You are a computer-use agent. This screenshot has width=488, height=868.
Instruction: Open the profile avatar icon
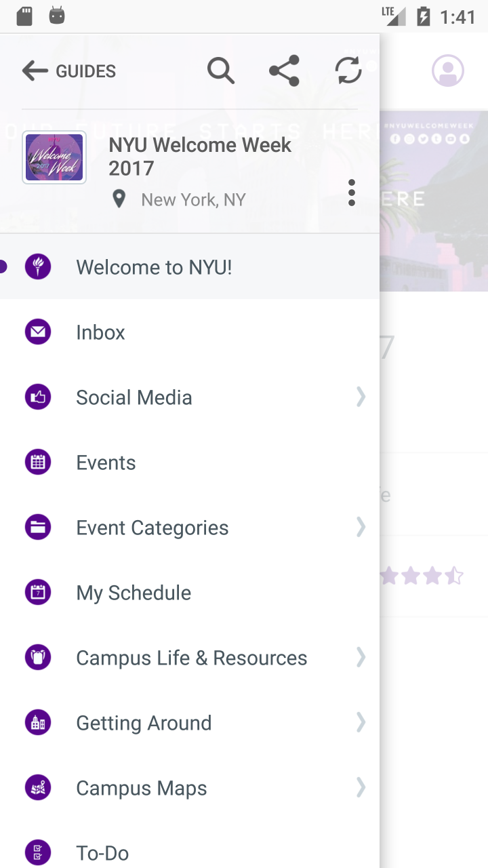448,71
